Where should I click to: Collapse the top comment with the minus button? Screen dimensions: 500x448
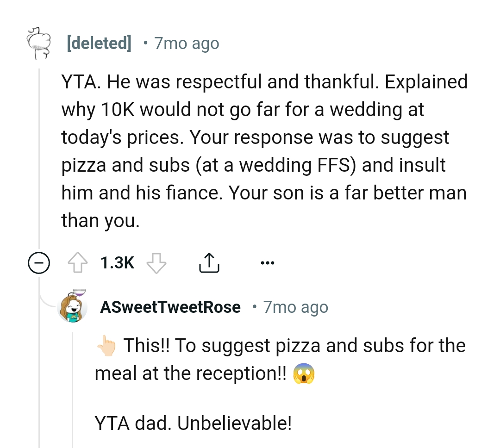(39, 262)
